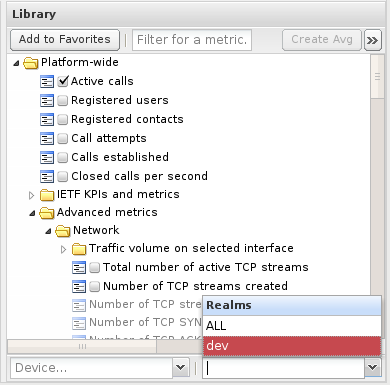Select ALL in the Realms list

[292, 326]
